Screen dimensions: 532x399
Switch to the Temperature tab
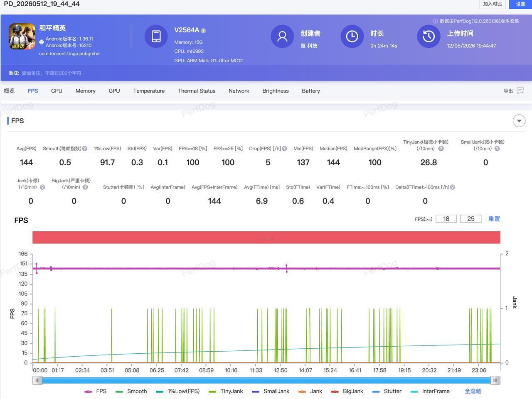[149, 91]
